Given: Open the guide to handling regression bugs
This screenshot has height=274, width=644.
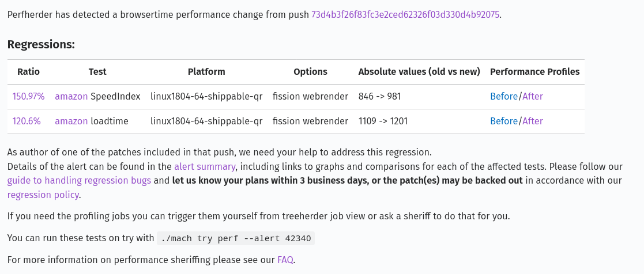Looking at the screenshot, I should pos(79,181).
